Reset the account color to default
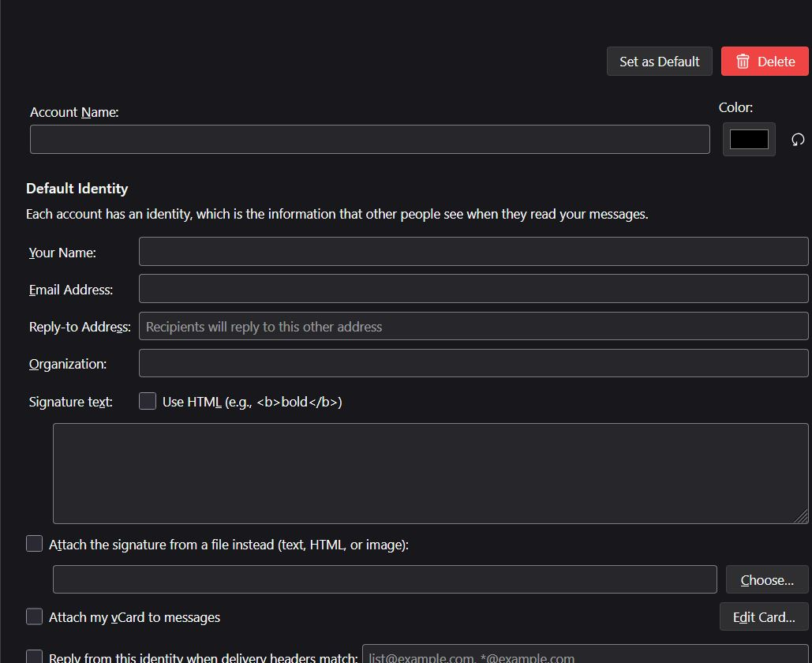This screenshot has height=663, width=812. [x=798, y=140]
